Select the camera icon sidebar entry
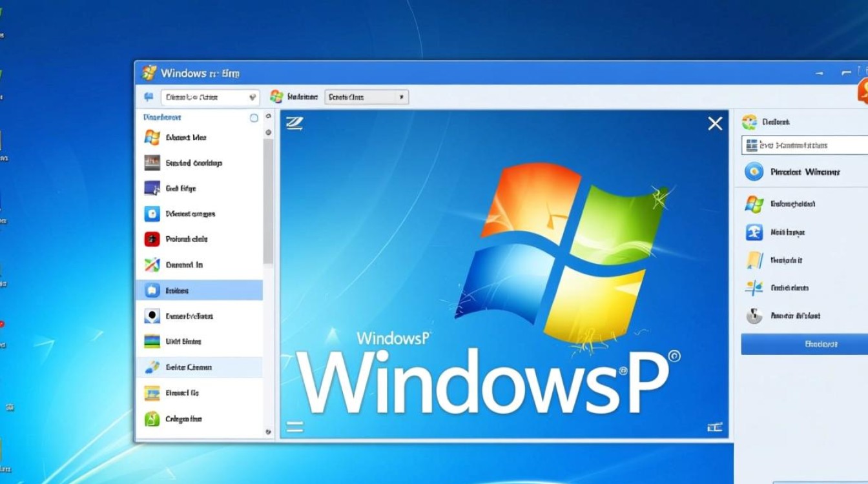868x484 pixels. tap(152, 214)
